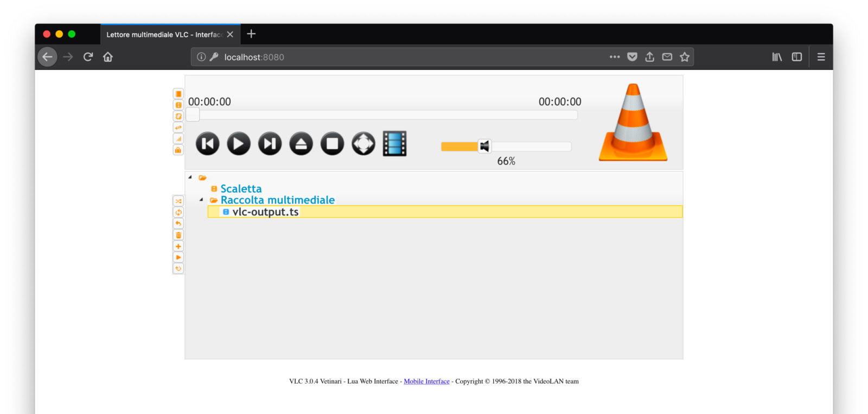Click the key icon in the address bar
The height and width of the screenshot is (414, 868).
[214, 57]
